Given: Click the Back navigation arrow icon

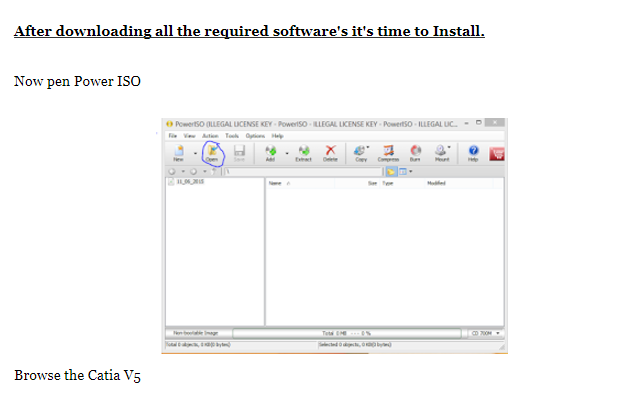Looking at the screenshot, I should (x=172, y=172).
